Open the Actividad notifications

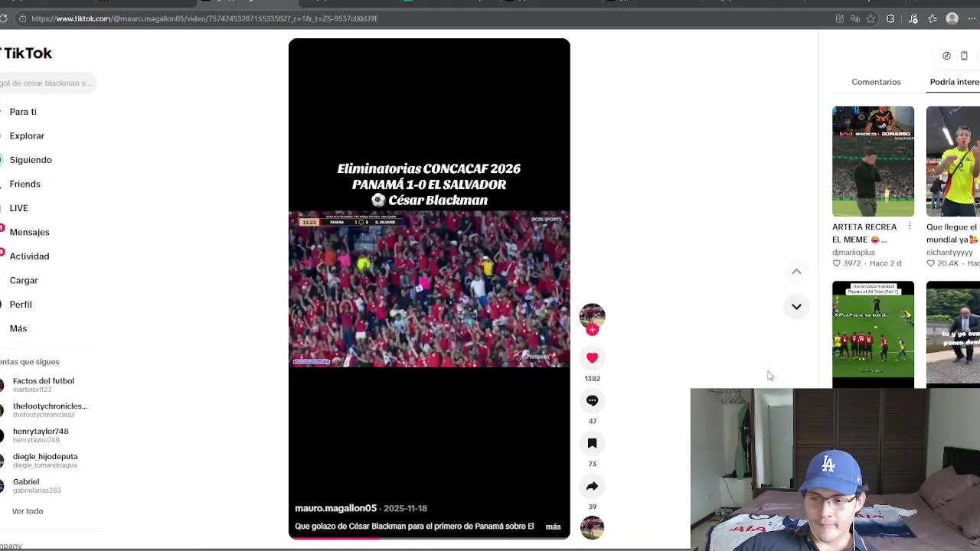coord(29,256)
